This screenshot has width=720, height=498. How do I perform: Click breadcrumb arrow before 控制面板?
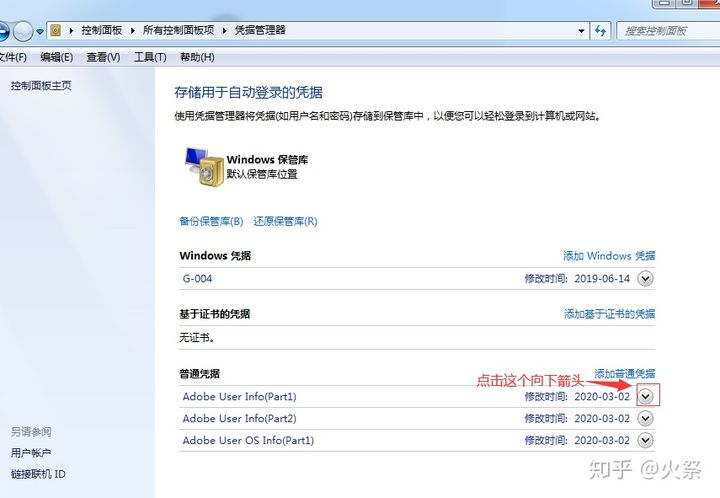pyautogui.click(x=71, y=31)
